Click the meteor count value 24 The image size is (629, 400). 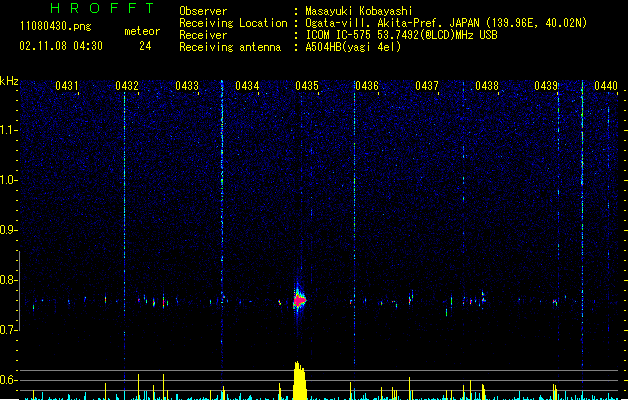coord(145,46)
